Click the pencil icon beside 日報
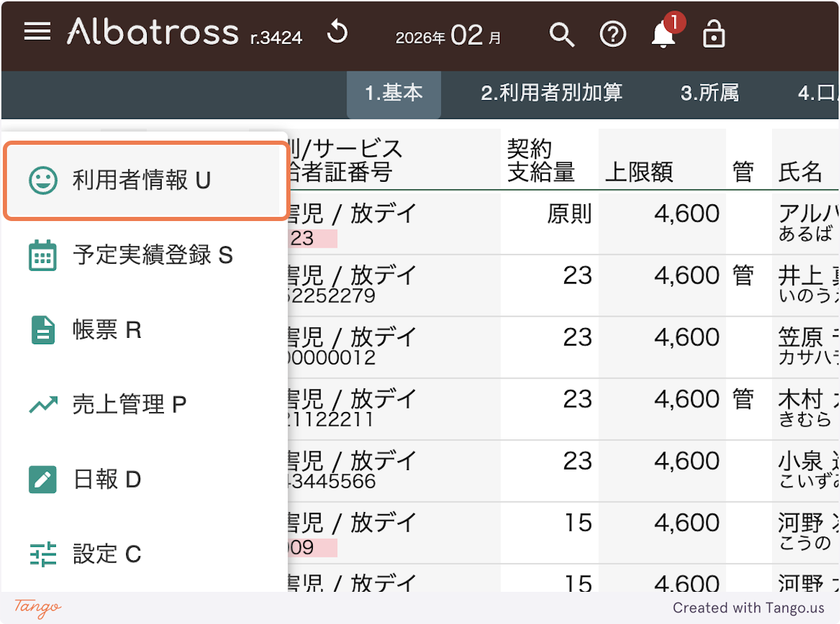 coord(43,479)
